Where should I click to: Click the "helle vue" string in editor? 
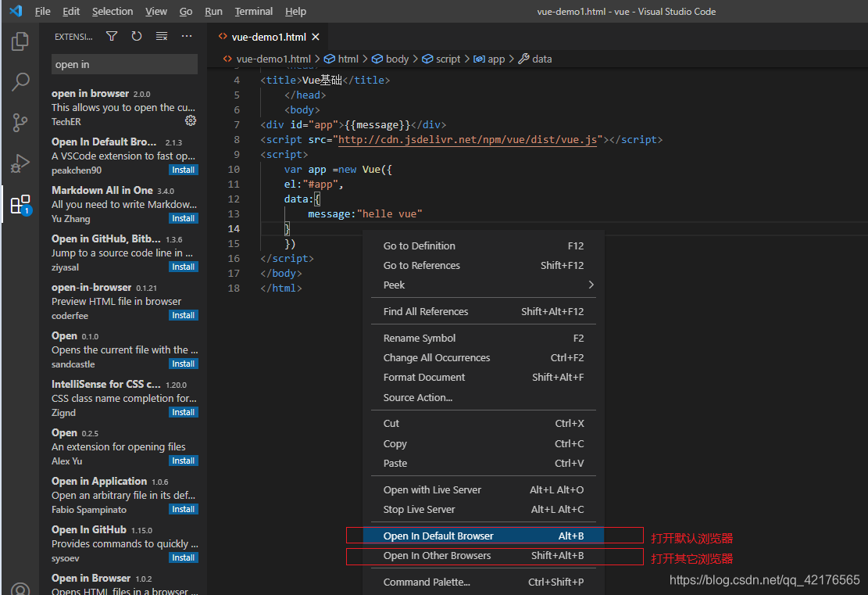(390, 214)
